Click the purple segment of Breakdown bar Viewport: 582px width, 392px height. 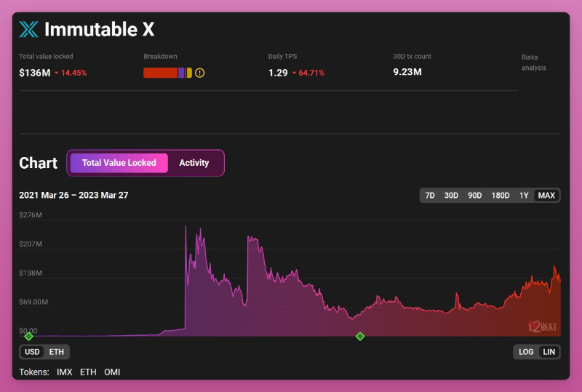[x=182, y=73]
